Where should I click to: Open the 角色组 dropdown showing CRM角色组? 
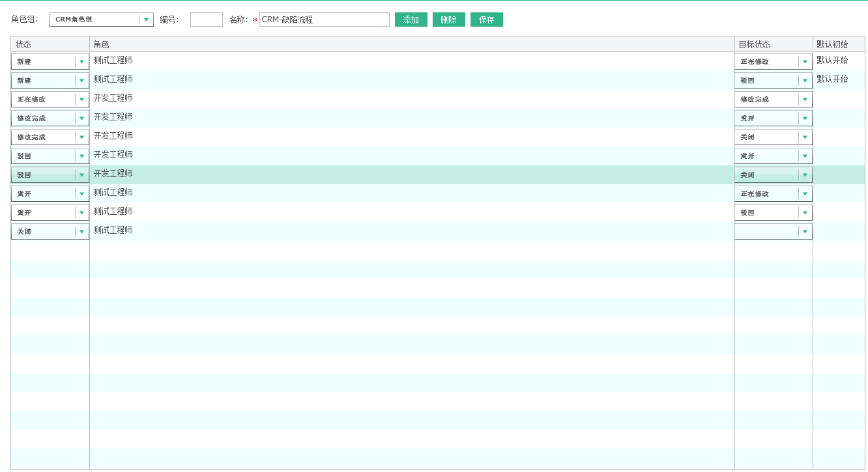tap(101, 20)
